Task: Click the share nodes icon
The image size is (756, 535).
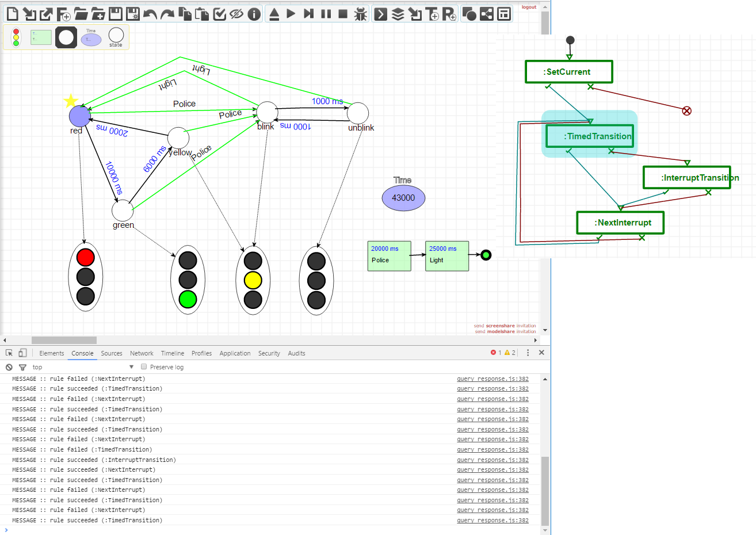Action: click(487, 14)
